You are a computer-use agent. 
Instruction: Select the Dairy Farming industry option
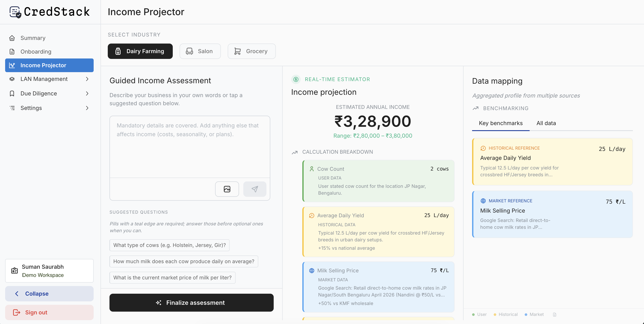point(140,51)
